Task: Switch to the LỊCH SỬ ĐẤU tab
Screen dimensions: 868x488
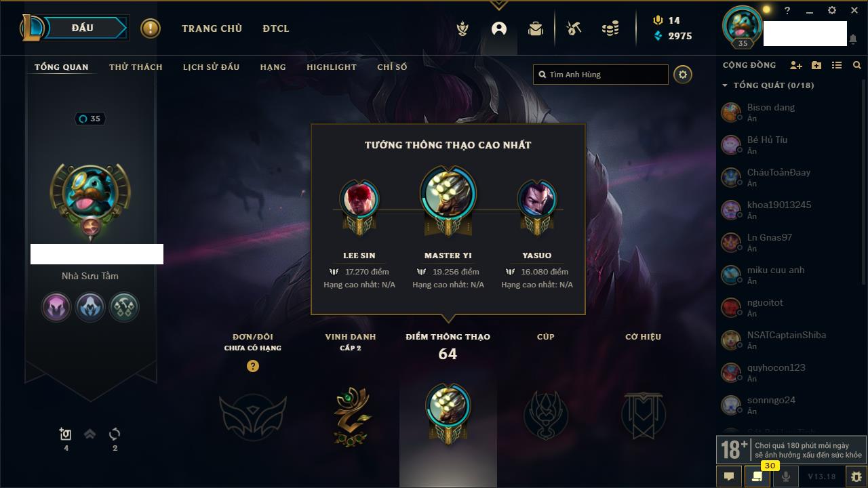Action: [x=211, y=67]
